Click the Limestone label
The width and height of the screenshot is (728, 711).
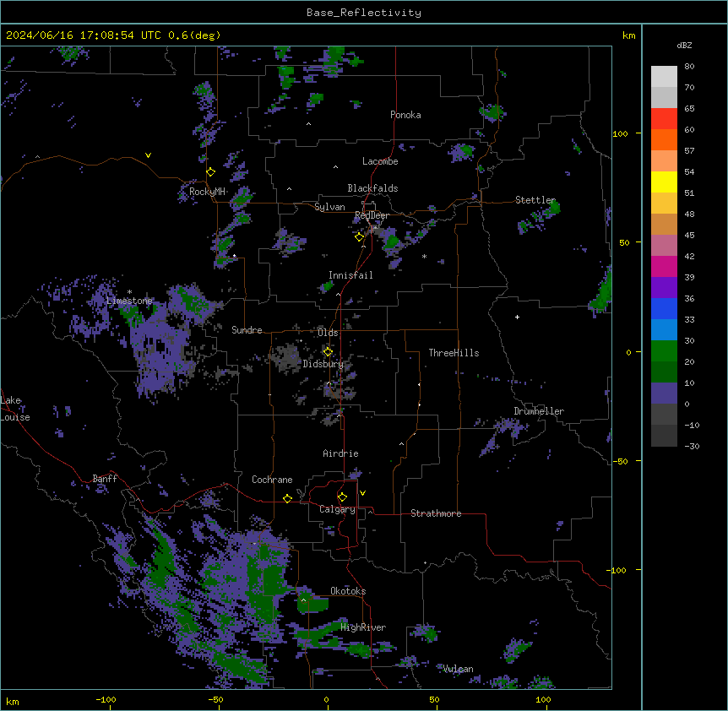pos(129,301)
